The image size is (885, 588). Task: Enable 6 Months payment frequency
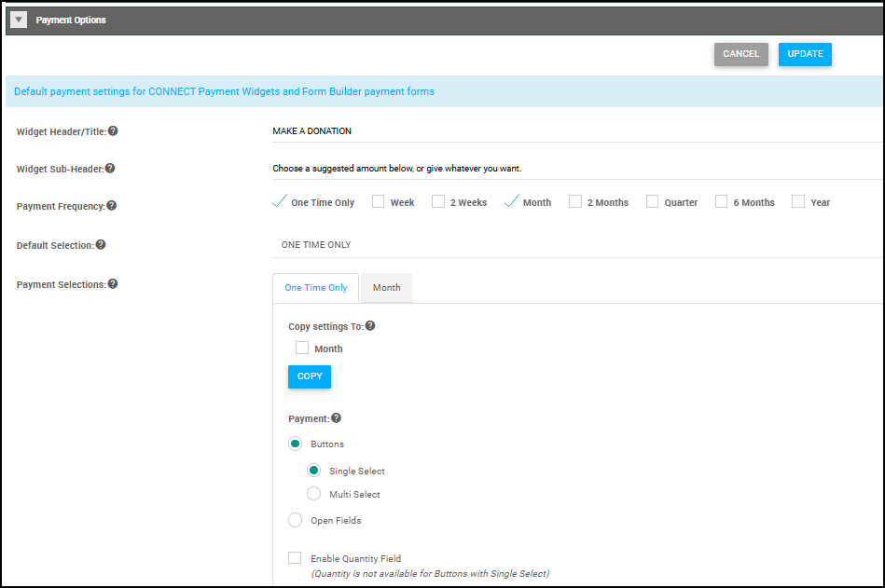pyautogui.click(x=721, y=202)
